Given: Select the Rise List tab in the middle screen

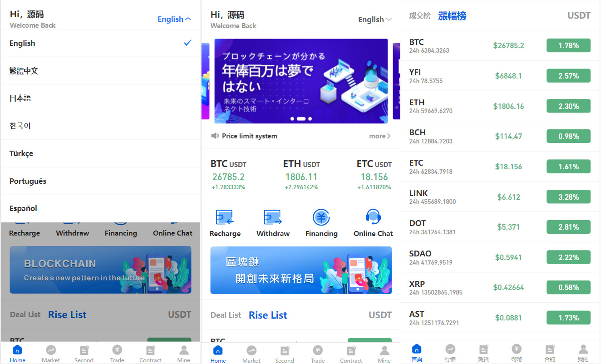Looking at the screenshot, I should tap(268, 315).
